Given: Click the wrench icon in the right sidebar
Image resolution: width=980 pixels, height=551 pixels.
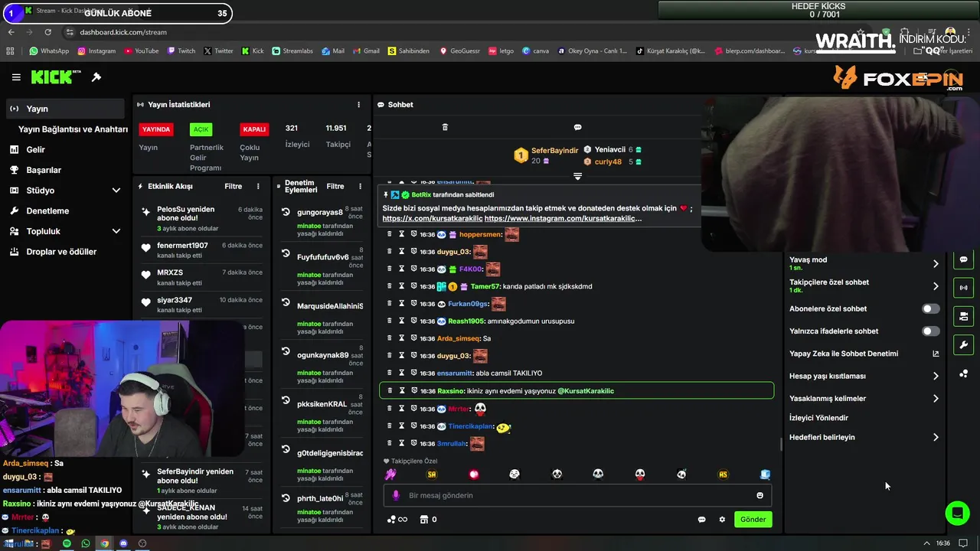Looking at the screenshot, I should point(963,344).
